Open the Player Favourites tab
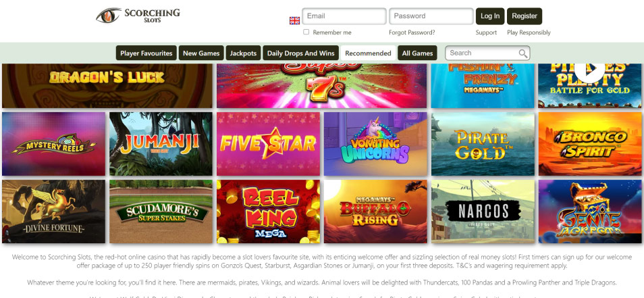 146,53
